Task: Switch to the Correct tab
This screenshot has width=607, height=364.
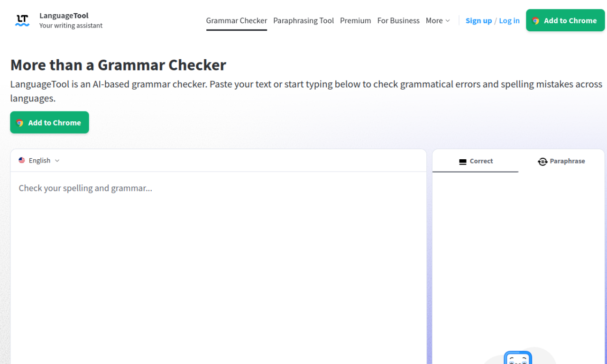Action: coord(475,161)
